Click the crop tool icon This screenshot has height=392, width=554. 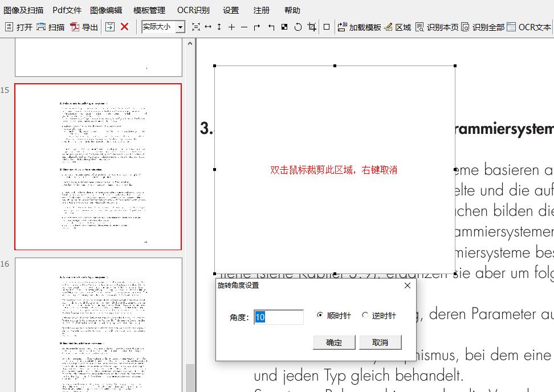click(x=312, y=27)
